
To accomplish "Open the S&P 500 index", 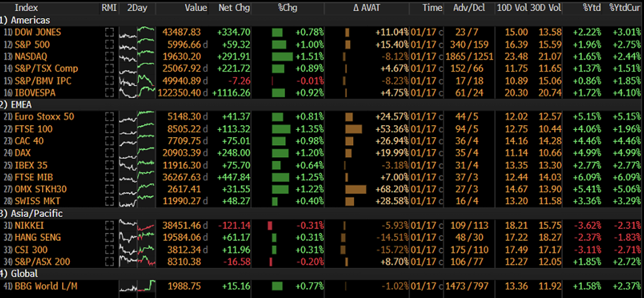I will [x=32, y=44].
